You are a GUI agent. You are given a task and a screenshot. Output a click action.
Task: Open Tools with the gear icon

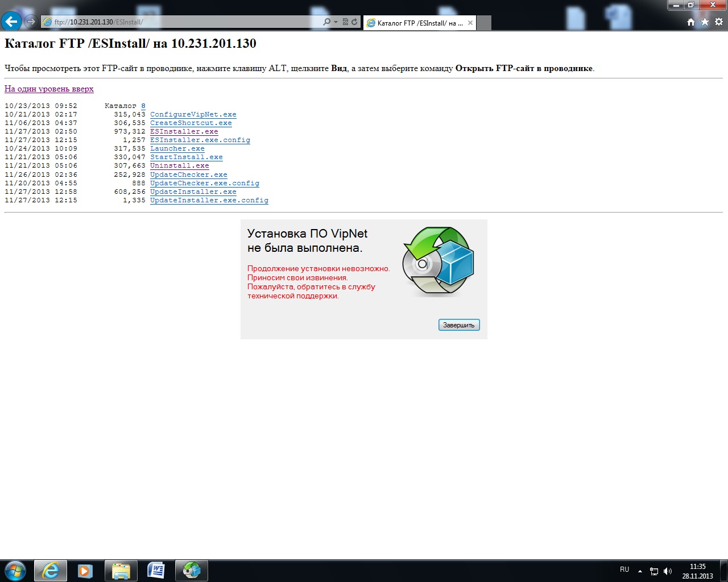[x=719, y=22]
